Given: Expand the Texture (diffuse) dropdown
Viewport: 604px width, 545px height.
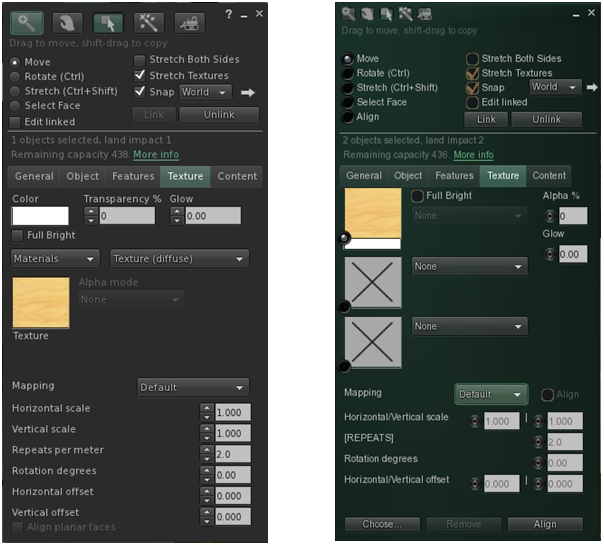Looking at the screenshot, I should click(x=179, y=259).
